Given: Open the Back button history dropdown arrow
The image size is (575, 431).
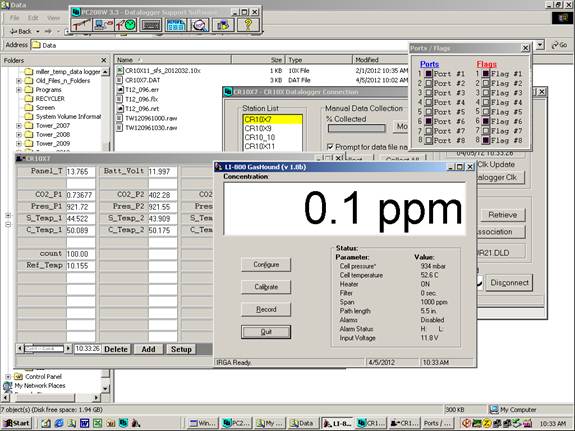Looking at the screenshot, I should pos(37,32).
